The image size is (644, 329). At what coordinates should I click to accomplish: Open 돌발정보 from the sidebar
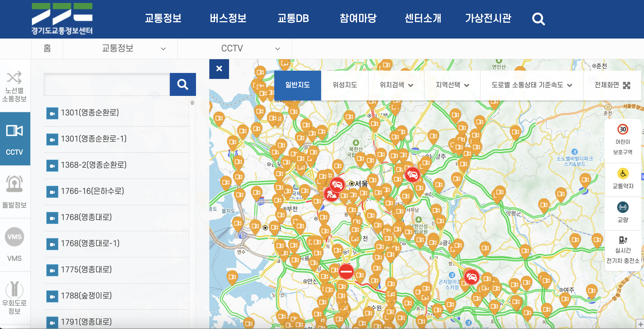15,192
